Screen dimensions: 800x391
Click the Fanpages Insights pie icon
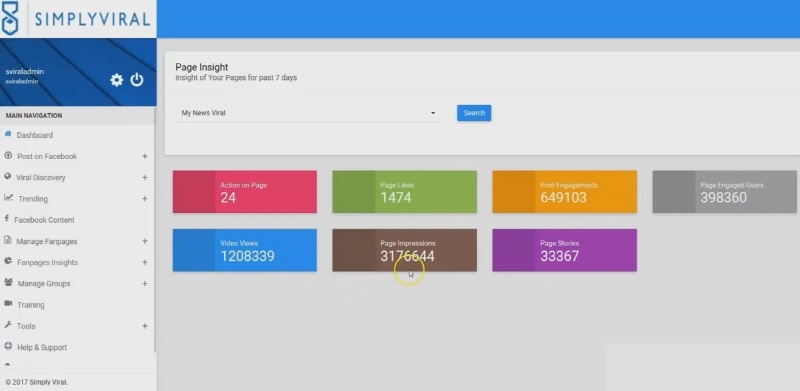[8, 261]
